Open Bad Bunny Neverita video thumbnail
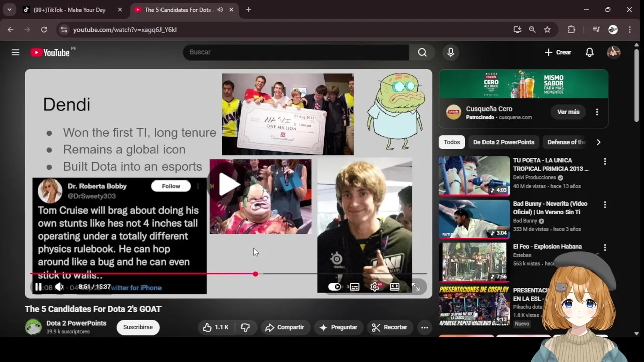 474,219
